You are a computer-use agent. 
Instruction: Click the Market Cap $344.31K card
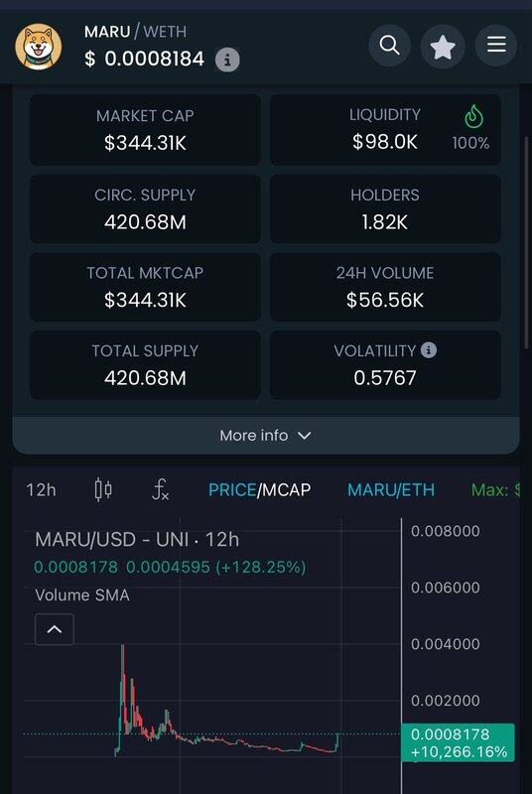pos(145,130)
